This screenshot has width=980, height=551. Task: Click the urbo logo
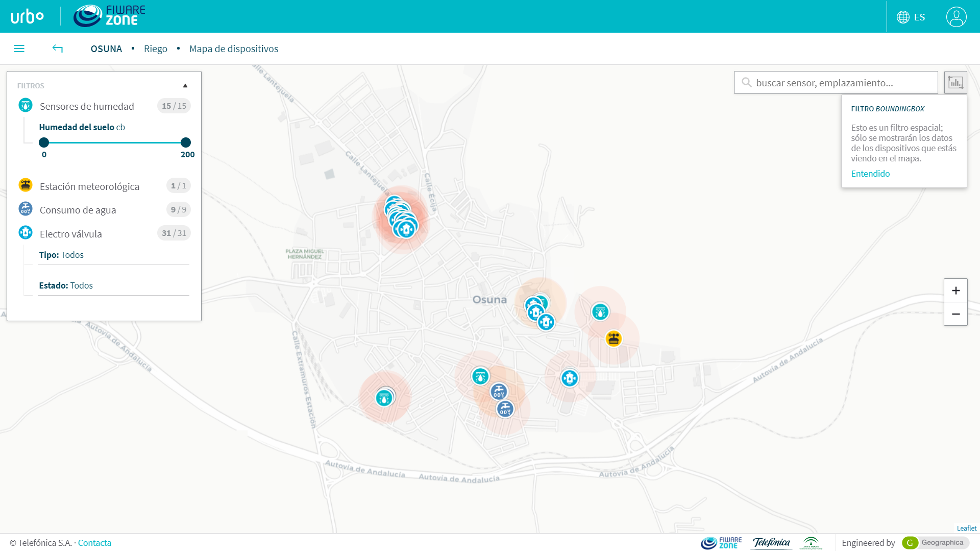point(27,16)
